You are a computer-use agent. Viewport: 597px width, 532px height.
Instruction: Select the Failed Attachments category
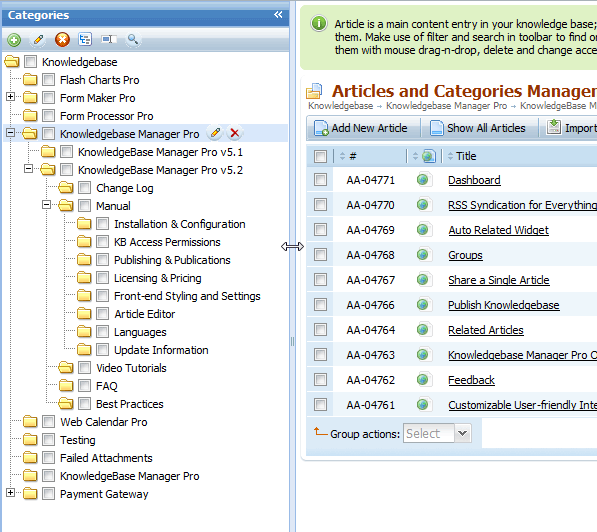[x=106, y=458]
